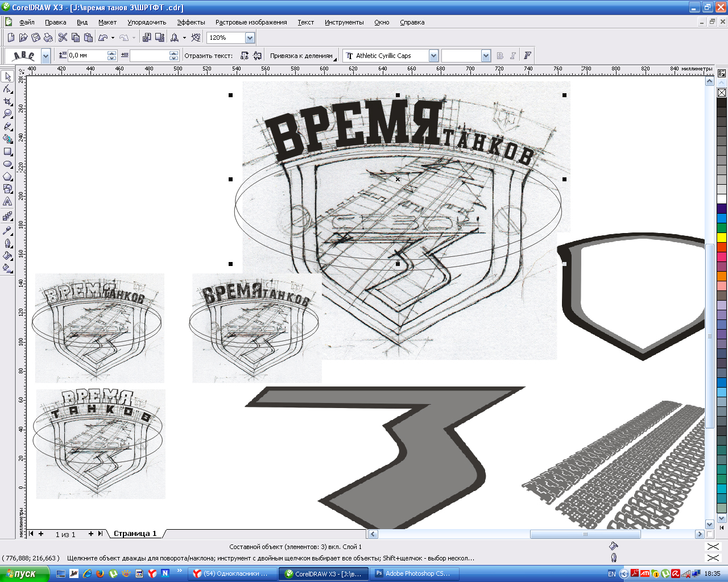Open the Правка menu

point(56,22)
